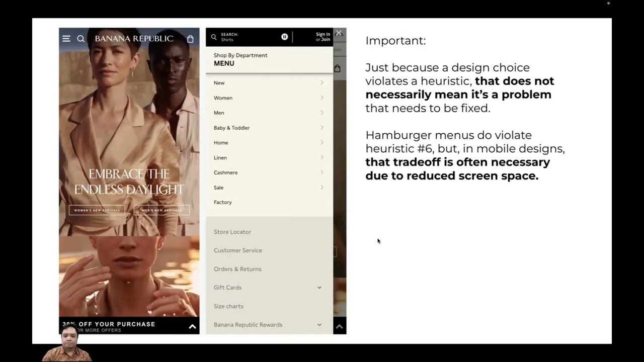Select Linen in the department menu
Screen dimensions: 644x362
pyautogui.click(x=220, y=158)
